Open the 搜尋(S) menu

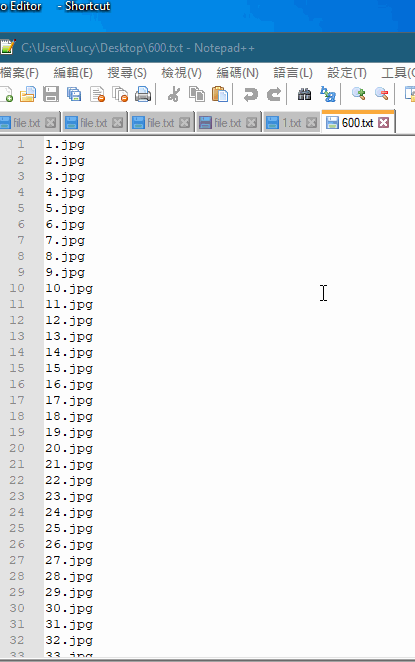click(x=127, y=73)
